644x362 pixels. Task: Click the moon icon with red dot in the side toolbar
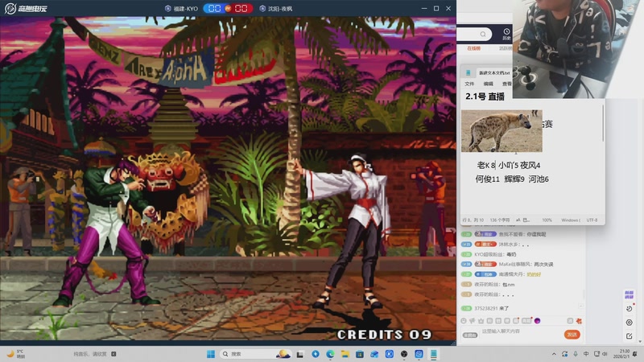630,308
